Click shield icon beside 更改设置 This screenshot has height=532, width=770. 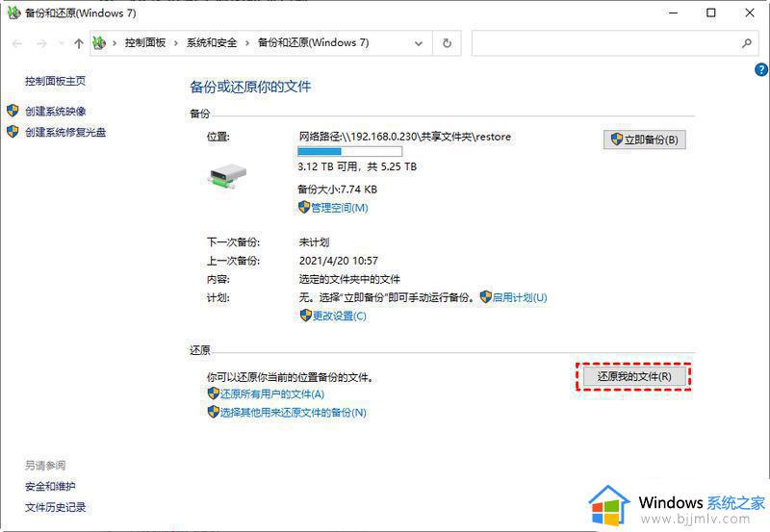305,316
